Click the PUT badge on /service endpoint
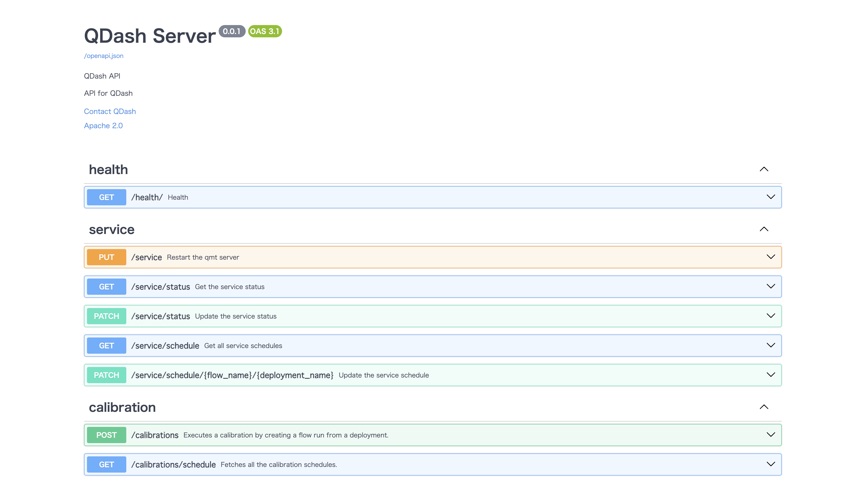868x477 pixels. [x=106, y=257]
